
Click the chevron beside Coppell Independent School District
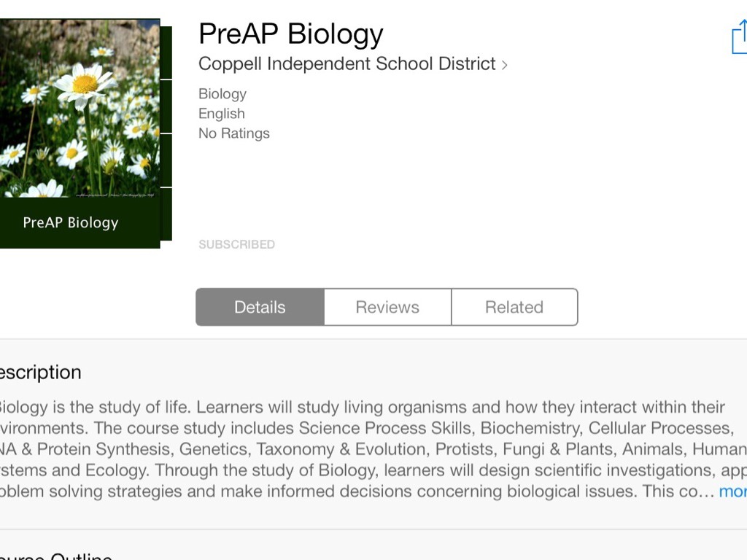tap(504, 65)
